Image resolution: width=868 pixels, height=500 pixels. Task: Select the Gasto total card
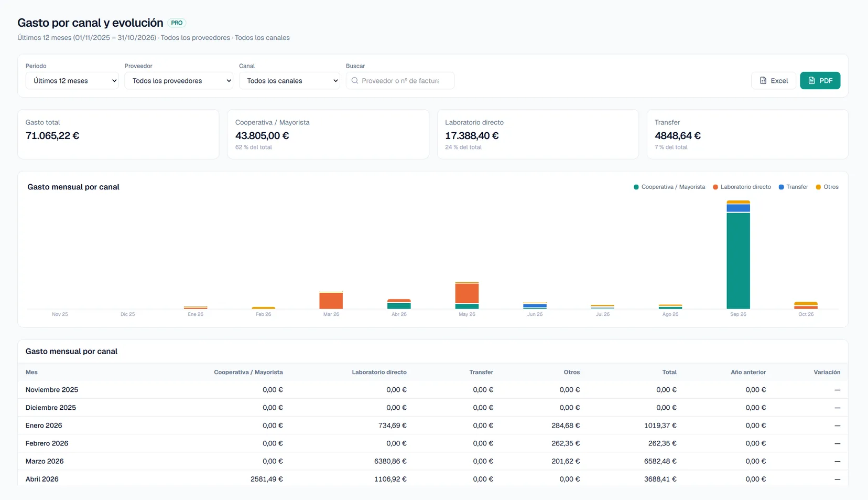[118, 134]
